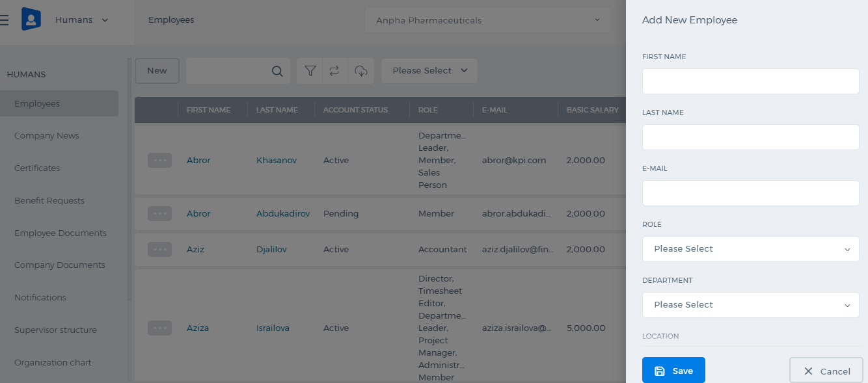Open Supervisor structure in the sidebar
The width and height of the screenshot is (868, 383).
pyautogui.click(x=55, y=330)
